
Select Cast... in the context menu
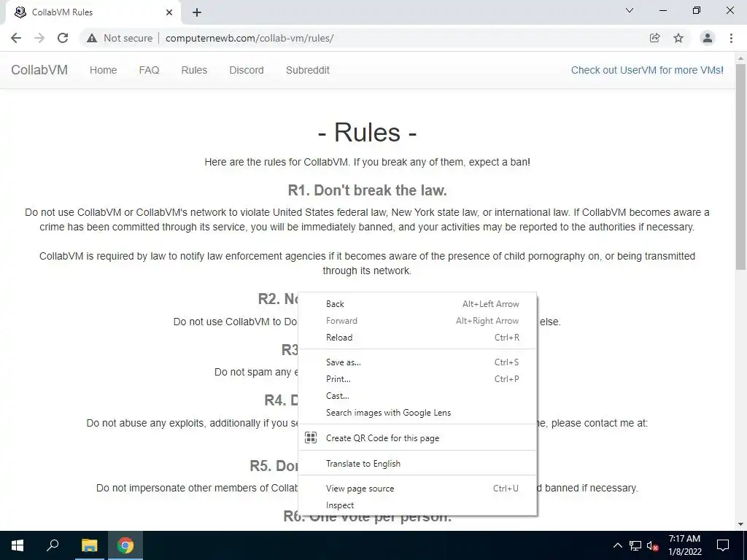(417, 396)
